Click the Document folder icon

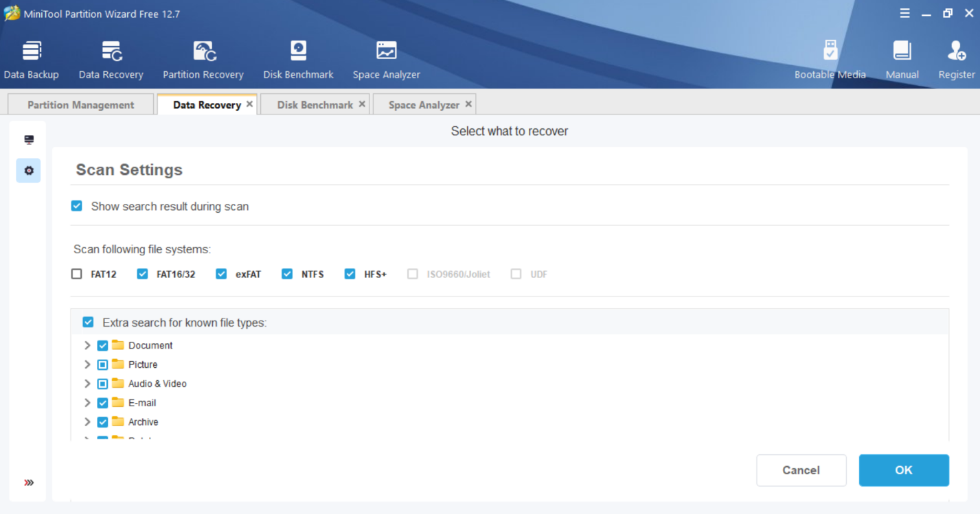[x=118, y=344]
